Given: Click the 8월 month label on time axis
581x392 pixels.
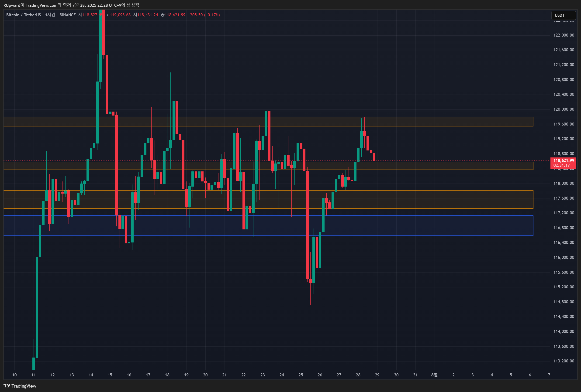Looking at the screenshot, I should [435, 375].
